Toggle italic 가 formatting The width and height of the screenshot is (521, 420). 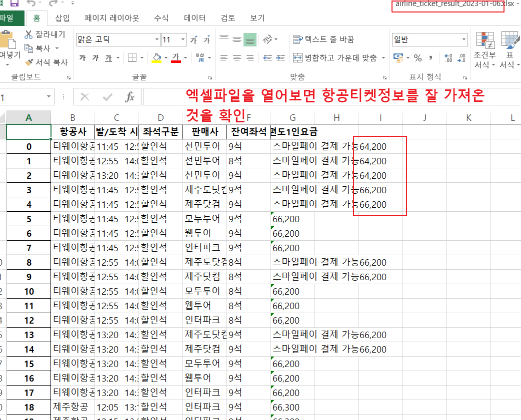coord(95,58)
